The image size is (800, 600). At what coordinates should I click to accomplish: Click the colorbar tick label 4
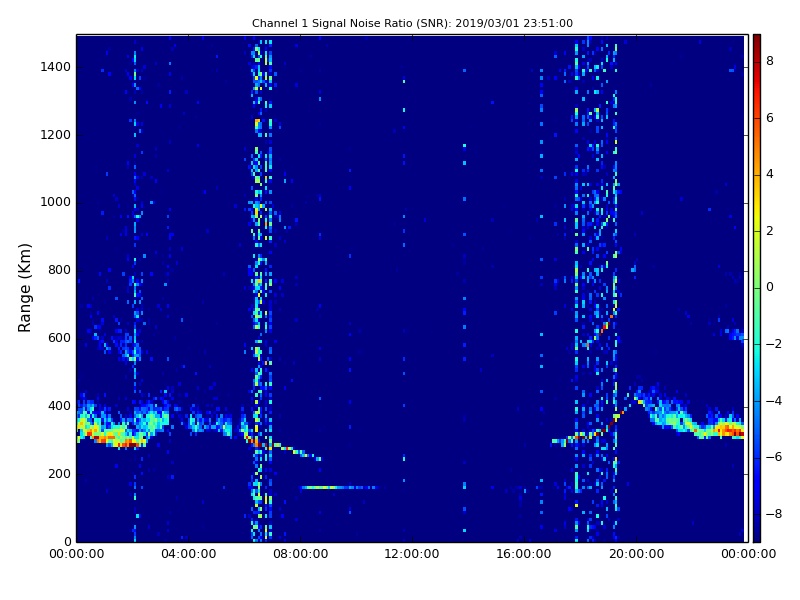click(x=769, y=174)
